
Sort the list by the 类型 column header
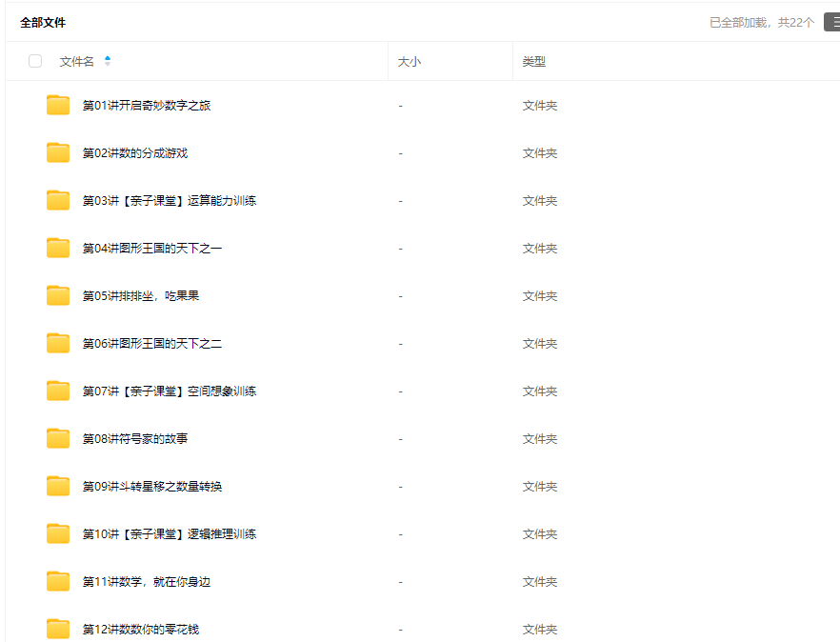[533, 62]
